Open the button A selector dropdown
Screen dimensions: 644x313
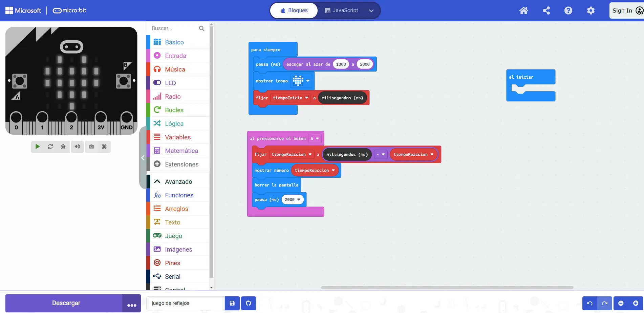[315, 139]
